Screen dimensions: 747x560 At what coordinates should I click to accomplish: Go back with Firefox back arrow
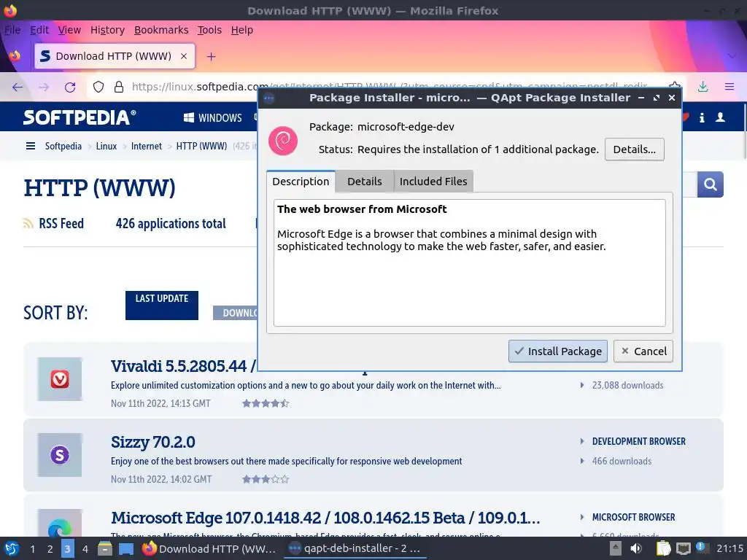click(18, 87)
